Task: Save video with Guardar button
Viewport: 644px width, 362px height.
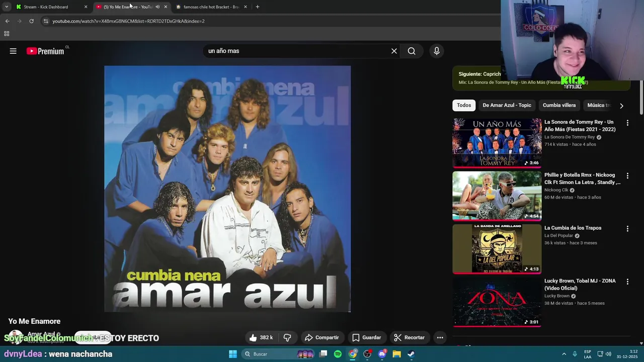Action: pos(367,337)
